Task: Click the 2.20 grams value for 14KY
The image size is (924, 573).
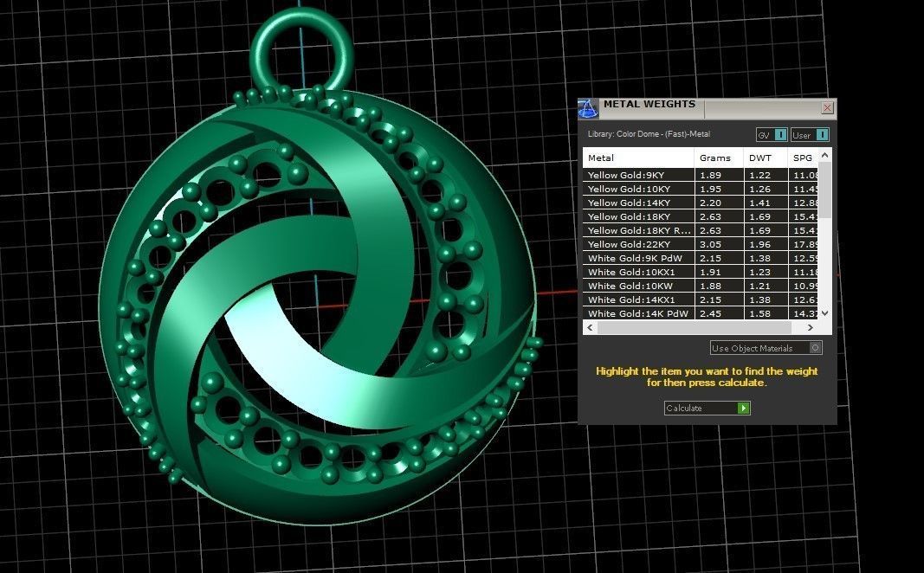Action: pyautogui.click(x=710, y=203)
